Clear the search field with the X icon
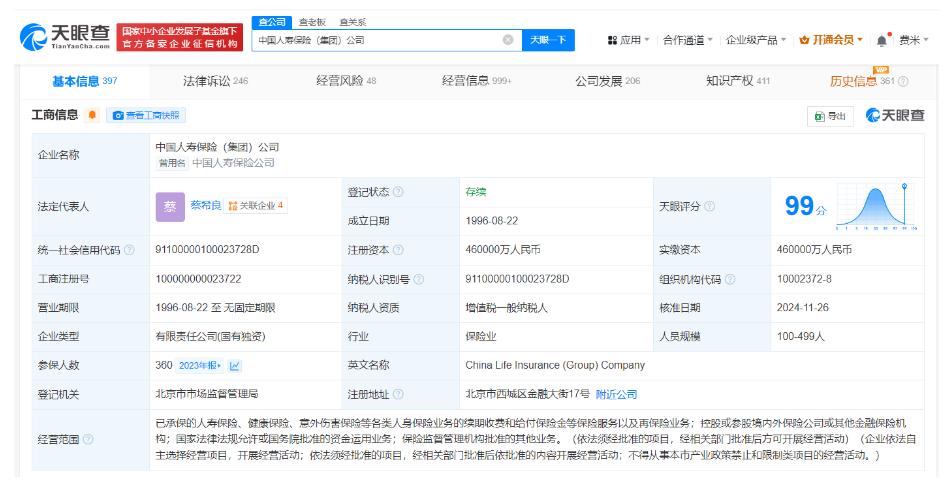This screenshot has height=485, width=945. pyautogui.click(x=508, y=40)
